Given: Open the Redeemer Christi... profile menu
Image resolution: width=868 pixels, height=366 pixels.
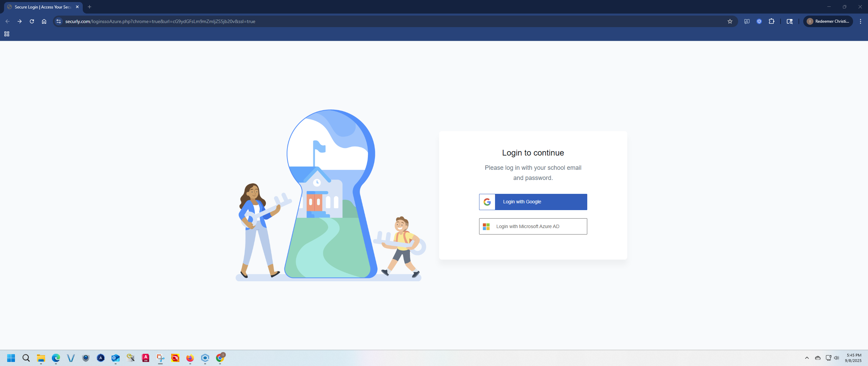Looking at the screenshot, I should (828, 21).
